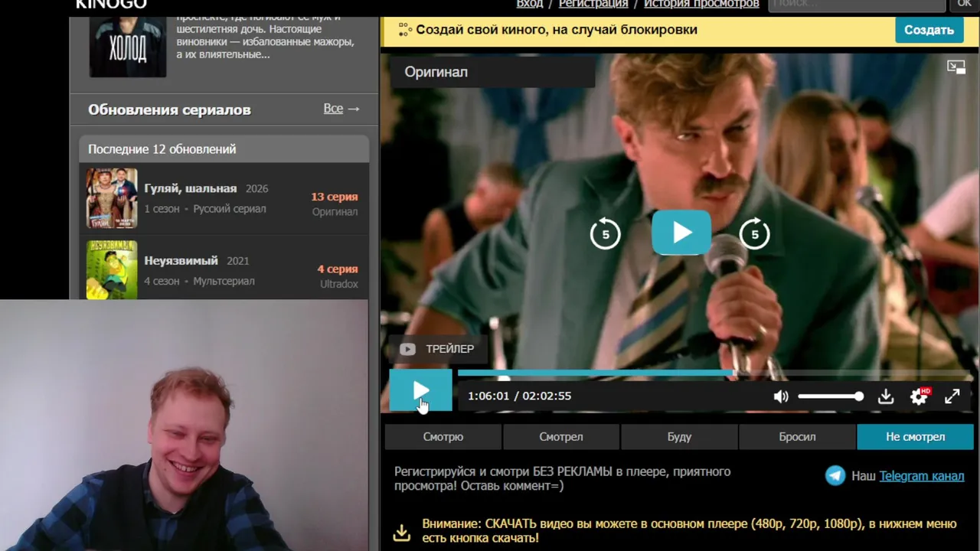Click the folder icon in yellow banner

tap(403, 30)
